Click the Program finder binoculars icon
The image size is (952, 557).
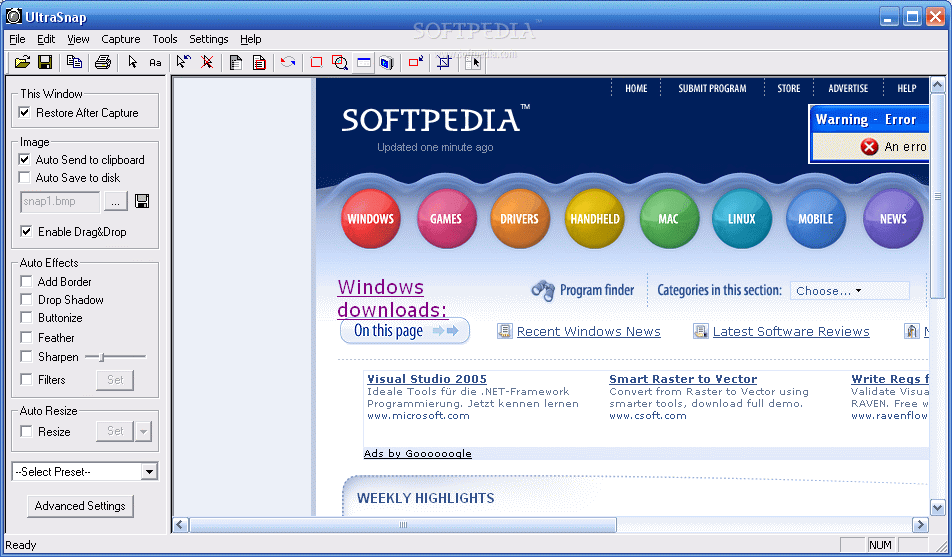tap(543, 290)
